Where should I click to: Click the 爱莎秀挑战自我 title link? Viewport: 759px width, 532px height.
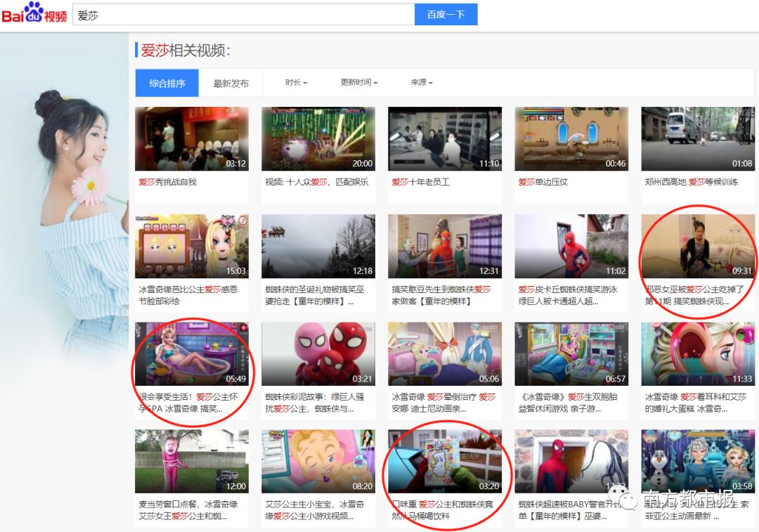click(x=167, y=182)
